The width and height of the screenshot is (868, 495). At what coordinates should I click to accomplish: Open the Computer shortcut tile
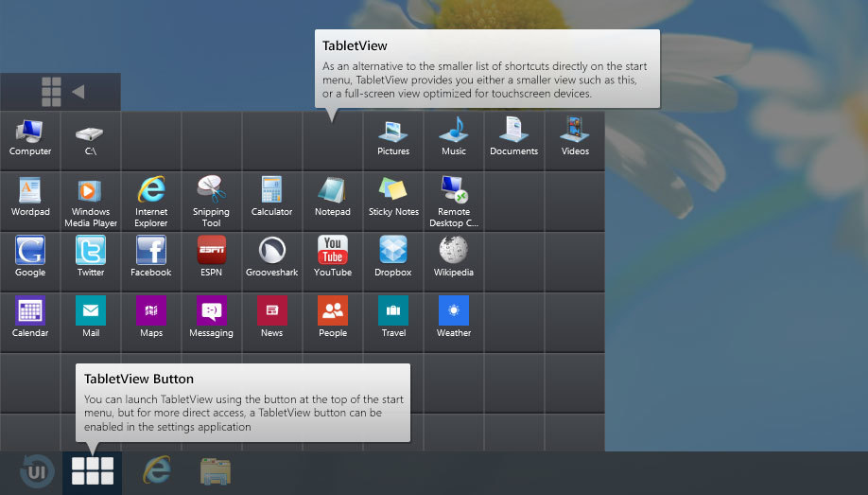point(30,141)
